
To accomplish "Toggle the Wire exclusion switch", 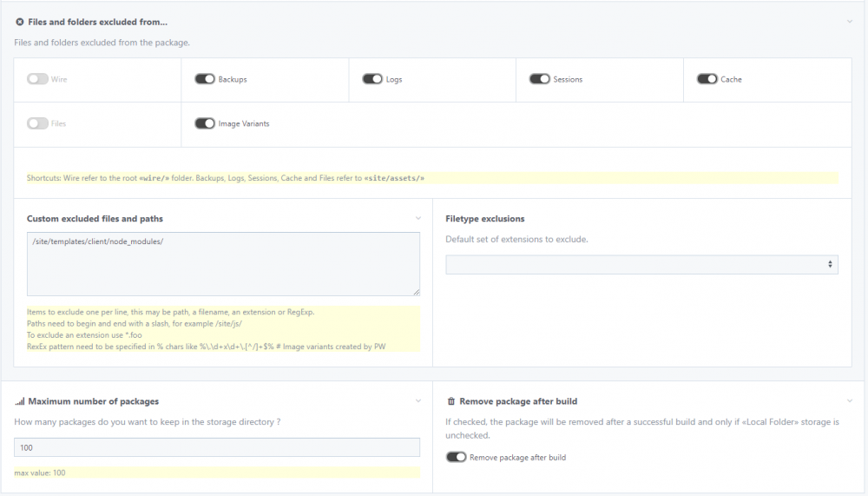I will click(37, 79).
